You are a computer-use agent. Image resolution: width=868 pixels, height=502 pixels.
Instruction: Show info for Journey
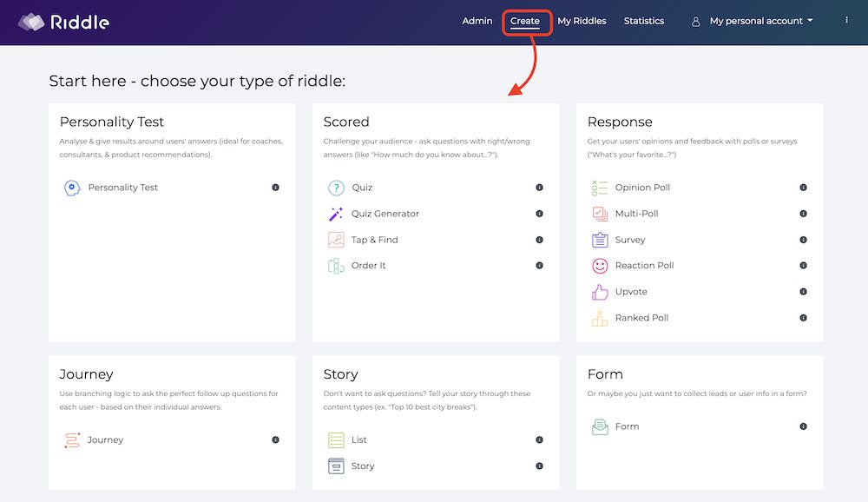point(276,439)
